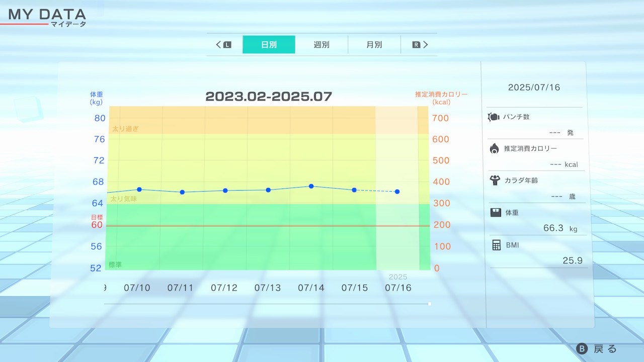Click the body age muscle icon
This screenshot has height=362, width=644.
[495, 180]
